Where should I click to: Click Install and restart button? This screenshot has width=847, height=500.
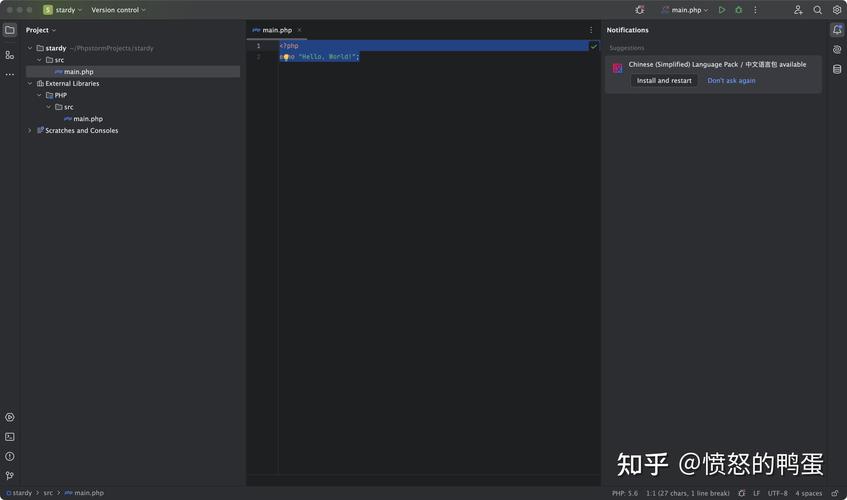pyautogui.click(x=664, y=80)
